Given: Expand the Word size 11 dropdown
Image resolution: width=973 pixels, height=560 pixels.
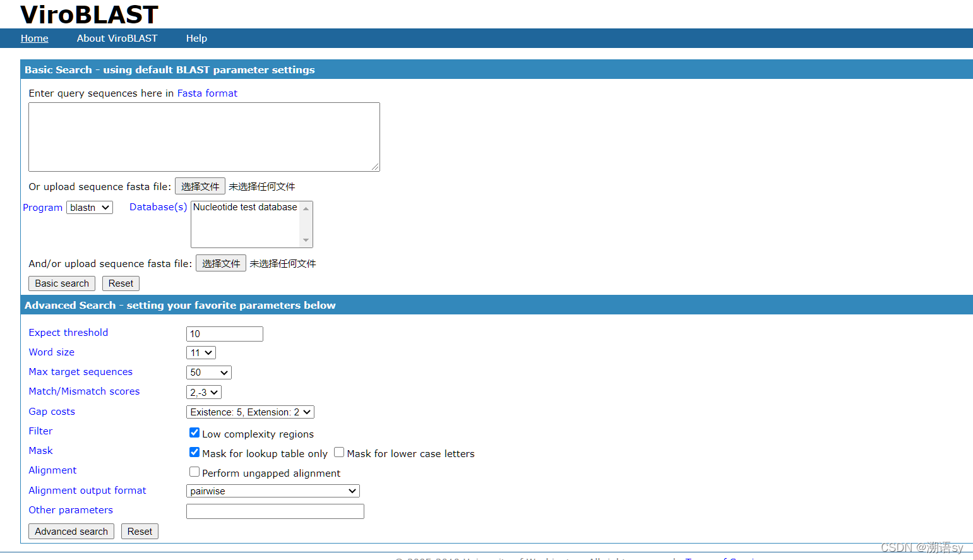Looking at the screenshot, I should point(201,353).
